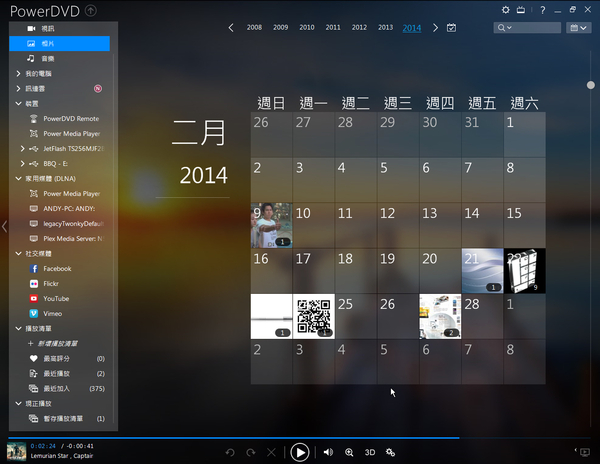Select Flickr in social media list
This screenshot has width=600, height=464.
point(50,284)
